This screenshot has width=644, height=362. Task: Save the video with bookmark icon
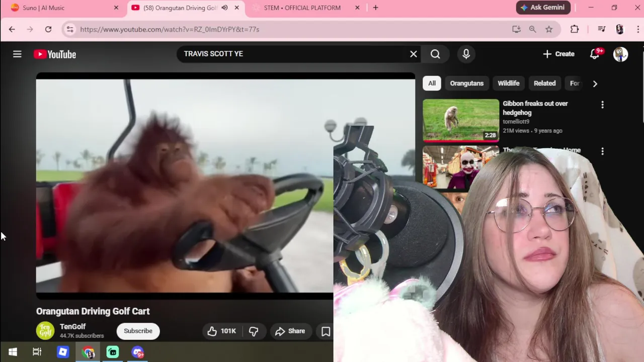326,331
